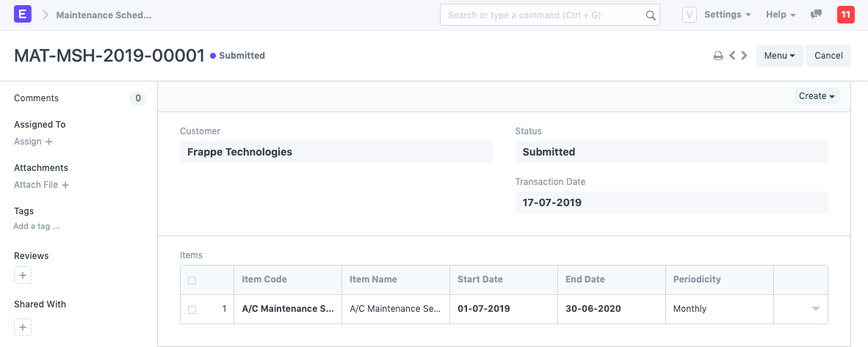This screenshot has width=868, height=347.
Task: Open the Help menu
Action: tap(781, 15)
